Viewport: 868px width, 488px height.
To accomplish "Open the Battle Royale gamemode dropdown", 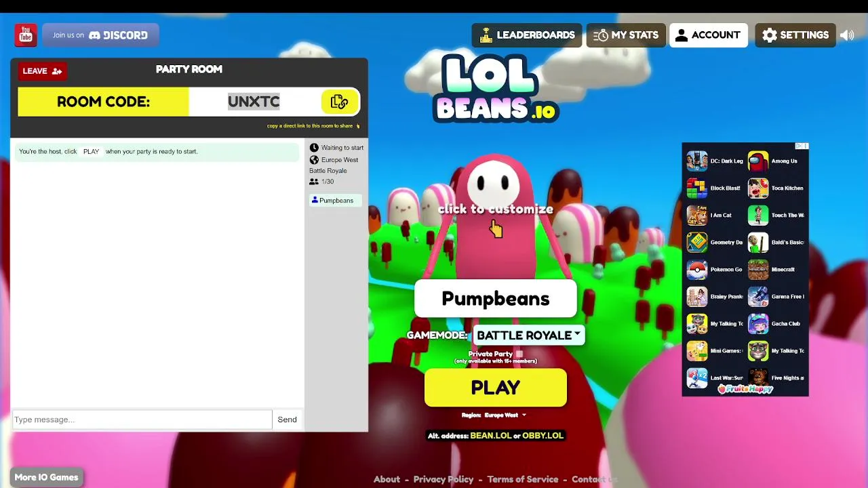I will pyautogui.click(x=529, y=335).
